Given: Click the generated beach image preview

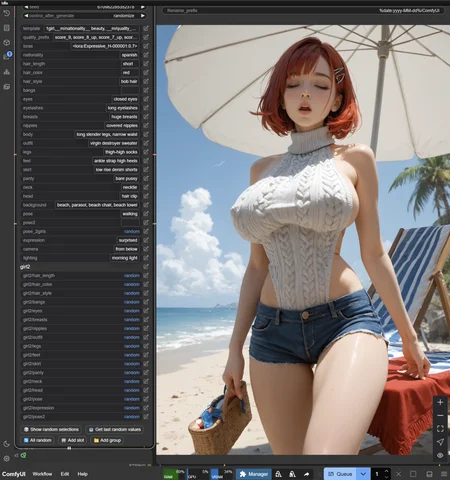Looking at the screenshot, I should 303,240.
